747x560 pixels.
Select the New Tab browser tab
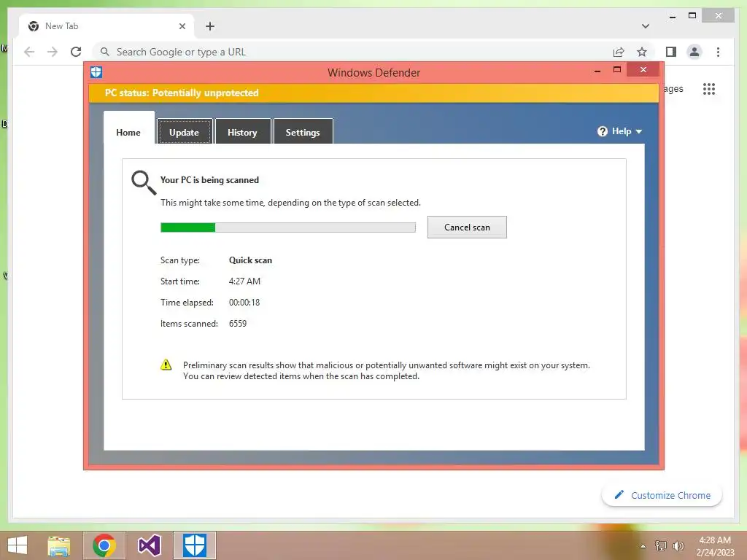tap(107, 26)
